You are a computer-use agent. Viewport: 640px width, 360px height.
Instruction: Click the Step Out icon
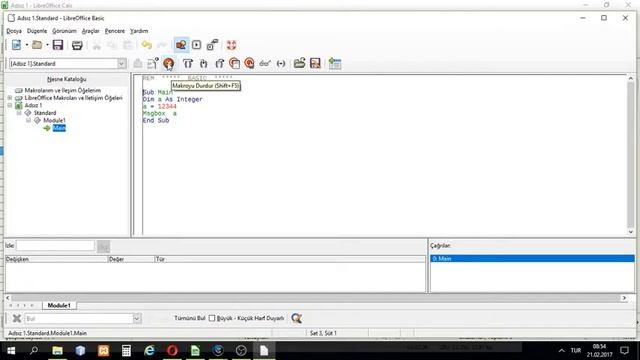click(219, 63)
